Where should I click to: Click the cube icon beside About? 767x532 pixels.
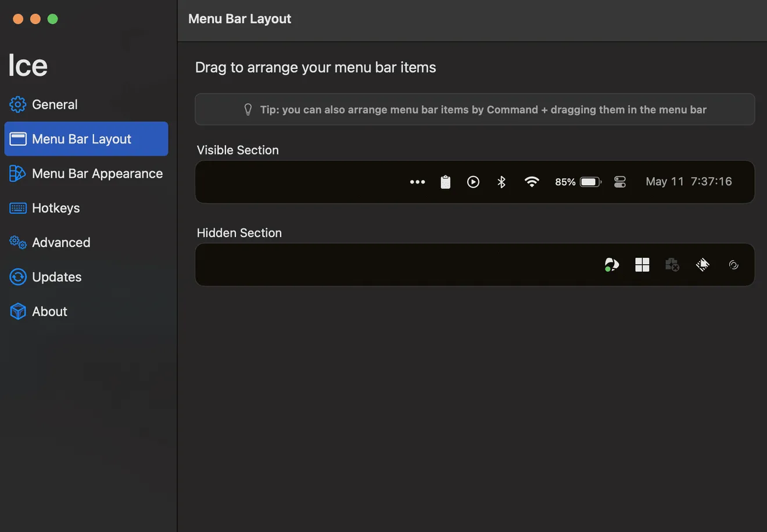(18, 311)
